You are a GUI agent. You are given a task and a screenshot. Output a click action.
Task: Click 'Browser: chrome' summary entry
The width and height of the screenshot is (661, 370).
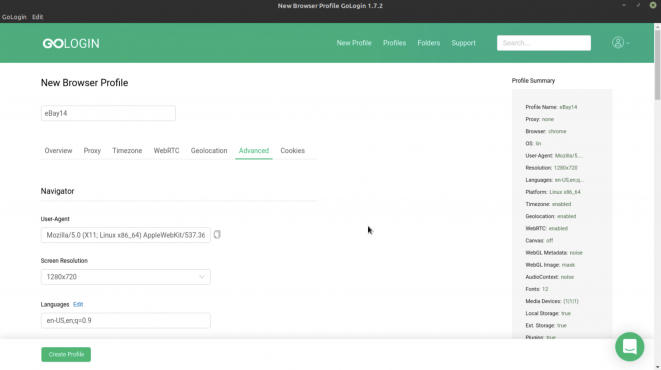coord(545,131)
